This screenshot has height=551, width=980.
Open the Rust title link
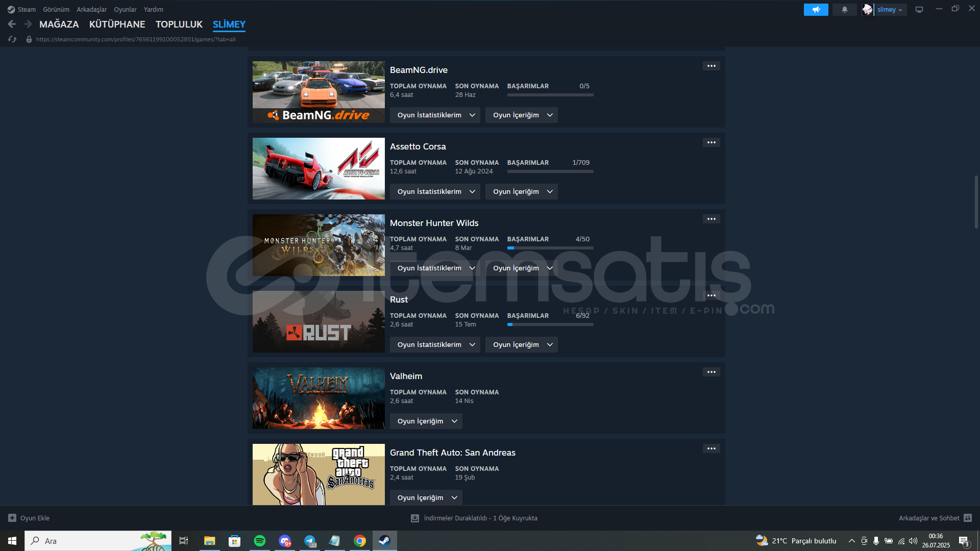pyautogui.click(x=399, y=300)
